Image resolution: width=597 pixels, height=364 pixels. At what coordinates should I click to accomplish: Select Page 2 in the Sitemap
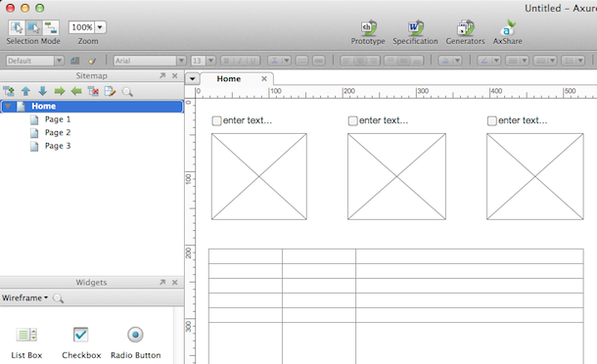click(58, 133)
